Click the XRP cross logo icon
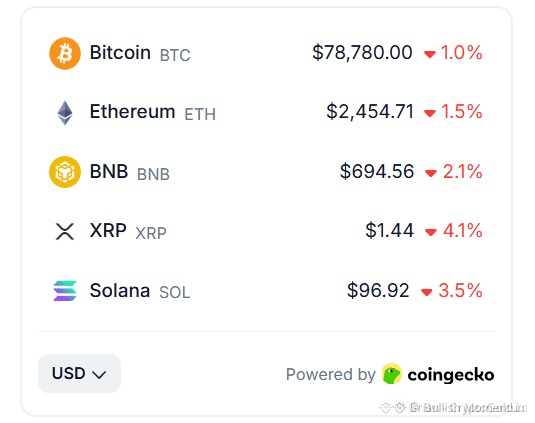 pyautogui.click(x=65, y=232)
